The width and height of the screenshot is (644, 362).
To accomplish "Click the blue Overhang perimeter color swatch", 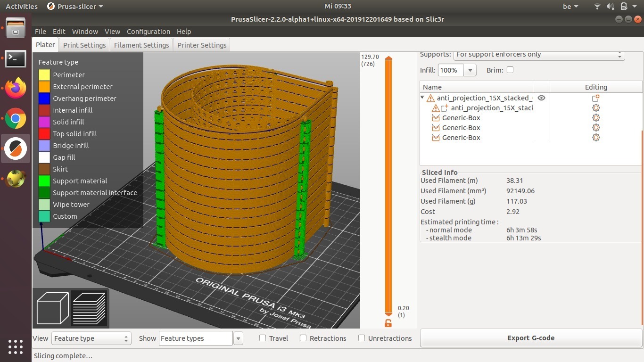I will (44, 99).
